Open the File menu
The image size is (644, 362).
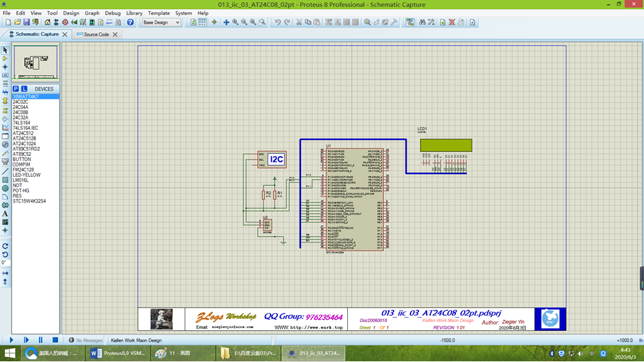(x=7, y=13)
